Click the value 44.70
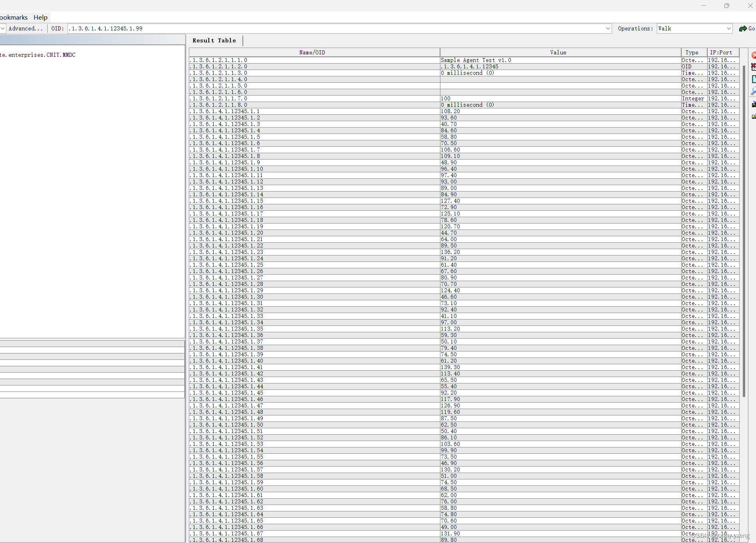The width and height of the screenshot is (756, 543). tap(449, 233)
